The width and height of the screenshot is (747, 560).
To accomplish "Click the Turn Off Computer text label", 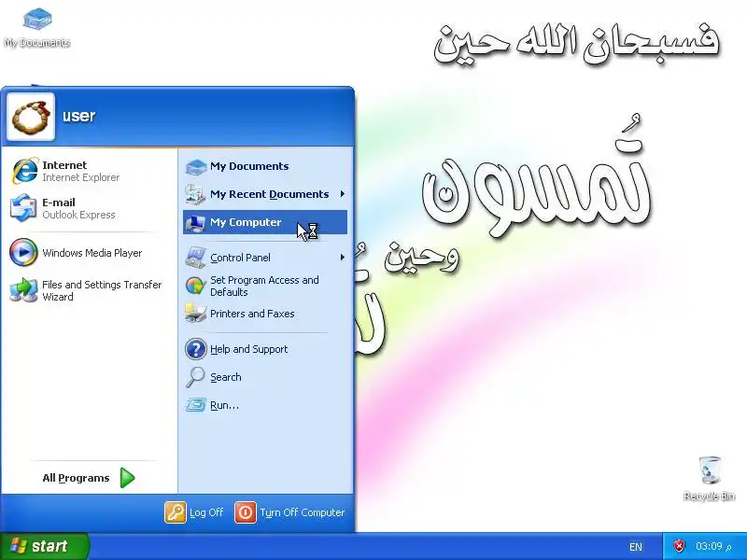I will (x=302, y=512).
